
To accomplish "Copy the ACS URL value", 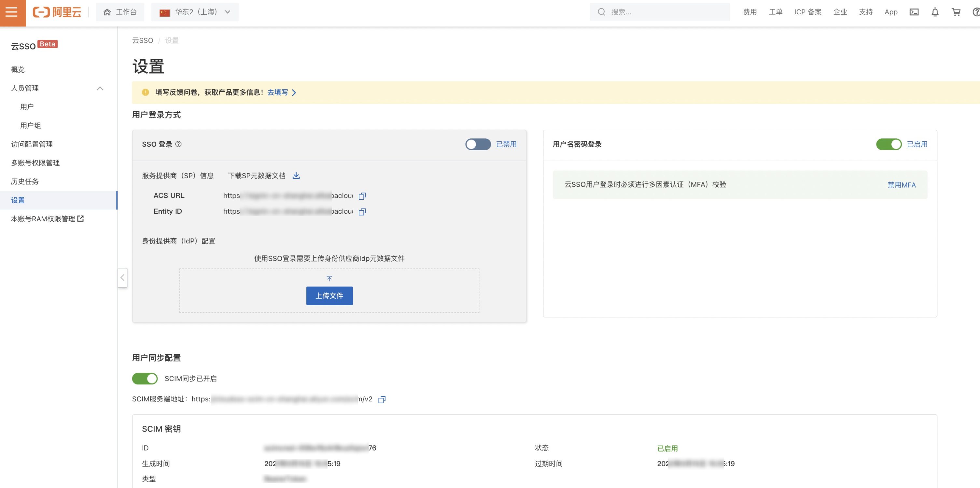I will click(362, 196).
